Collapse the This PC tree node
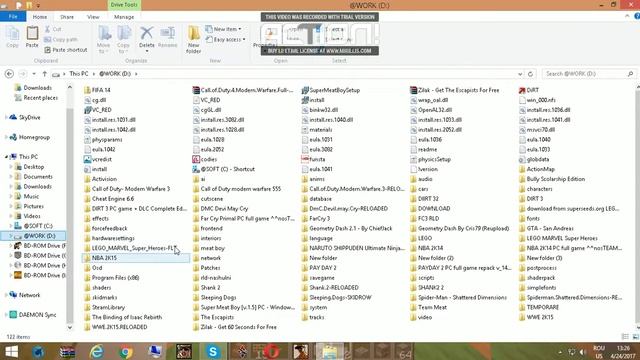 pos(7,157)
